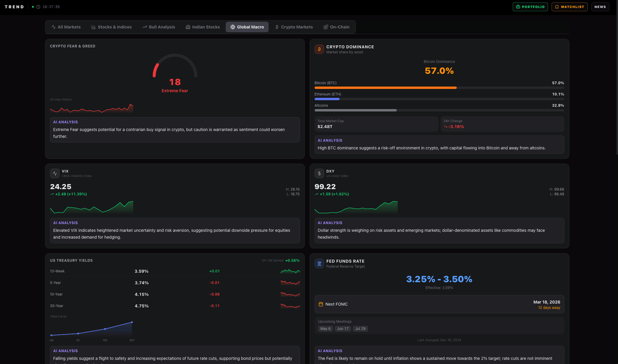Select the Jul 29 meeting chip
This screenshot has width=618, height=364.
point(360,328)
